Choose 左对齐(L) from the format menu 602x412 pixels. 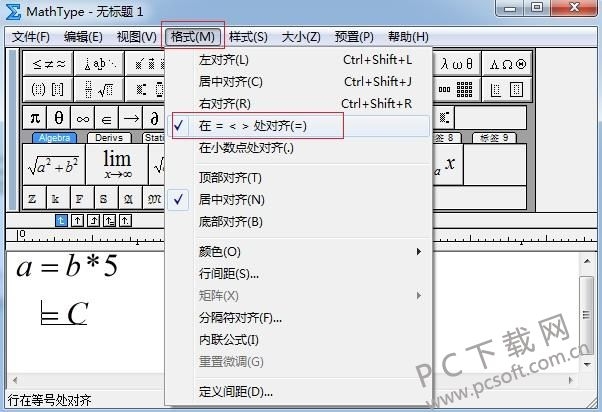[298, 60]
